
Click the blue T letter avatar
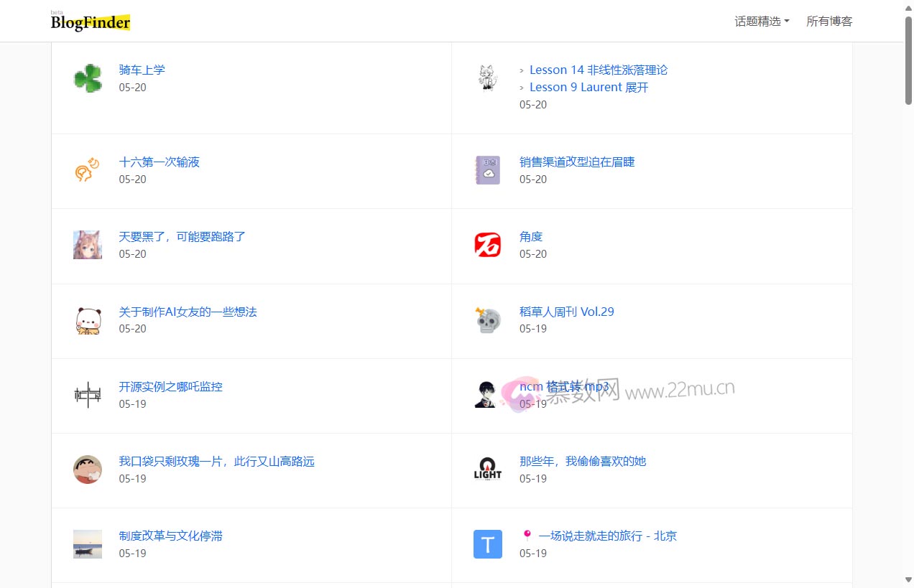click(x=488, y=544)
